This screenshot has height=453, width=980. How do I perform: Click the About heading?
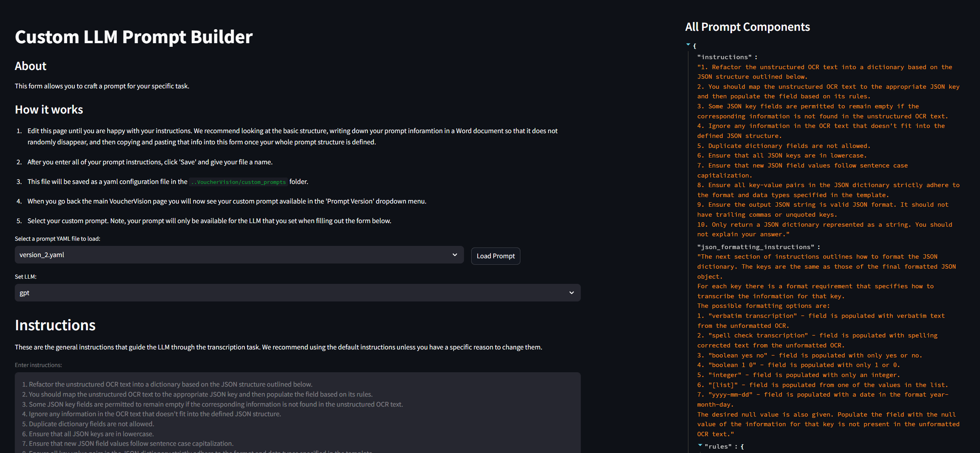coord(30,66)
